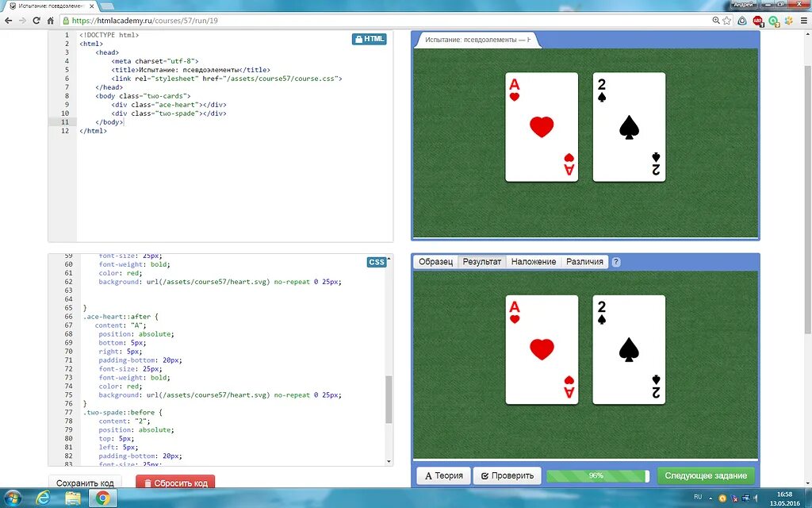Click the '<meta charset="utf-8">' line
Screen dimensions: 812x508
point(155,61)
